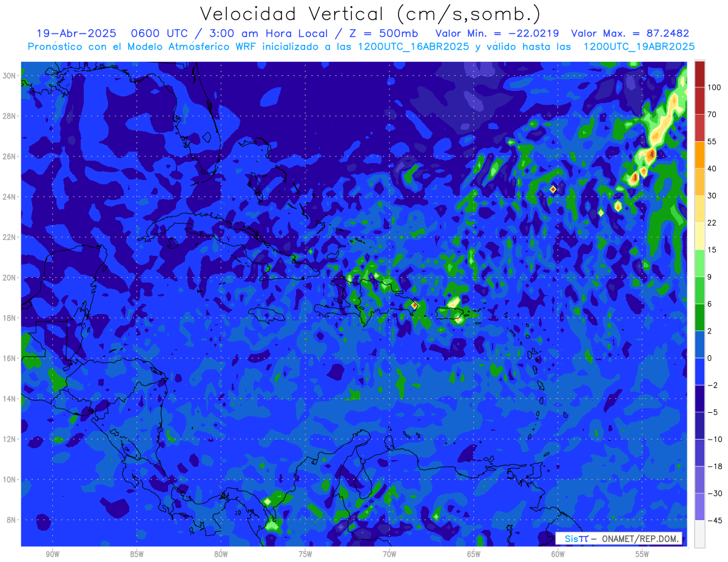Click the "14N" latitude label
Image resolution: width=728 pixels, height=562 pixels.
click(x=10, y=399)
